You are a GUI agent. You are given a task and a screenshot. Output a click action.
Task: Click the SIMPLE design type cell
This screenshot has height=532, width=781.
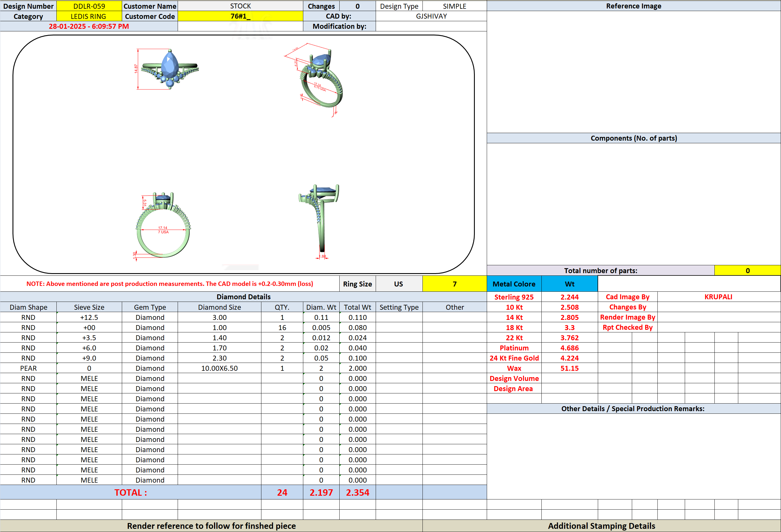click(454, 6)
